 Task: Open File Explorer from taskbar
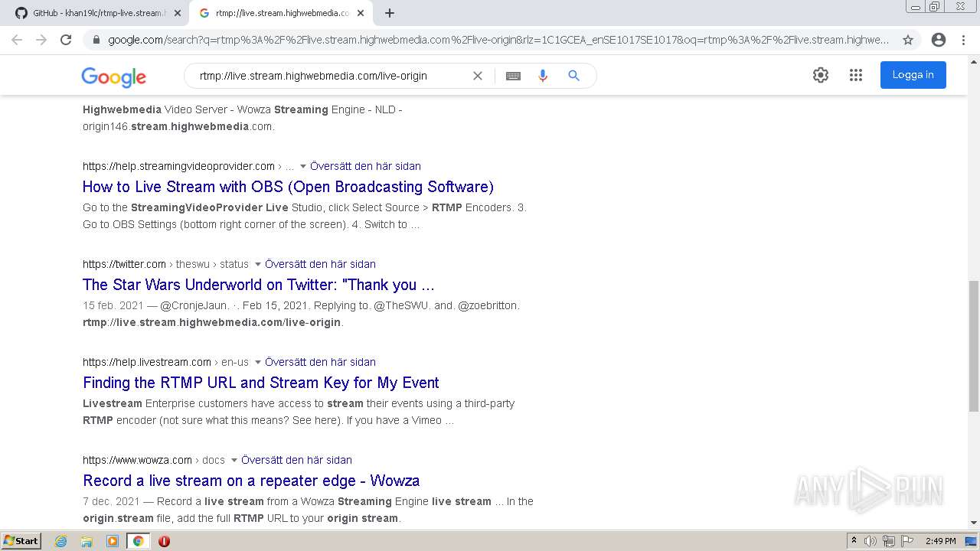click(x=87, y=541)
